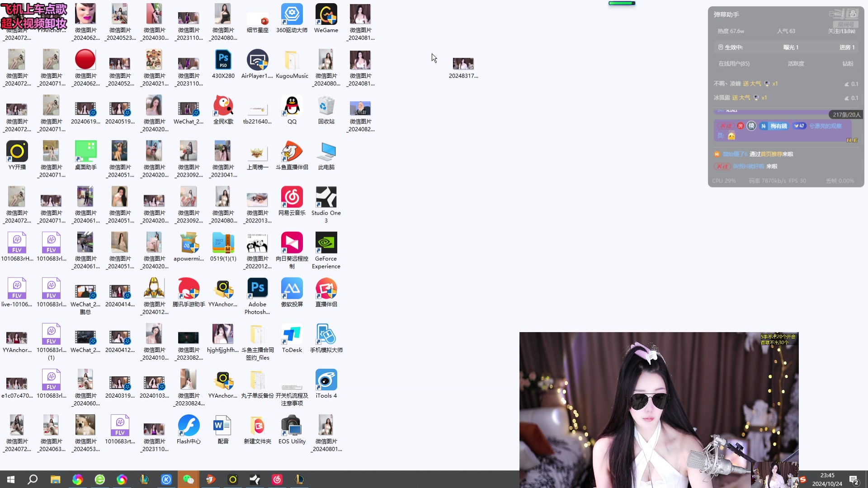Launch 腾讯手游助手 desktop icon
The height and width of the screenshot is (488, 868).
click(x=189, y=292)
